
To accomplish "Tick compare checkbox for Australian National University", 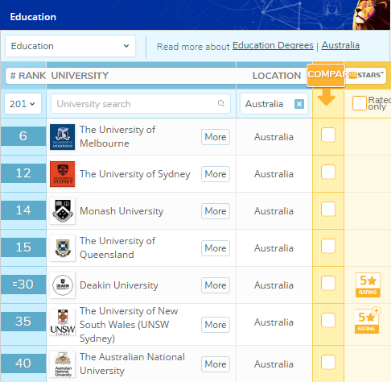I will 328,362.
